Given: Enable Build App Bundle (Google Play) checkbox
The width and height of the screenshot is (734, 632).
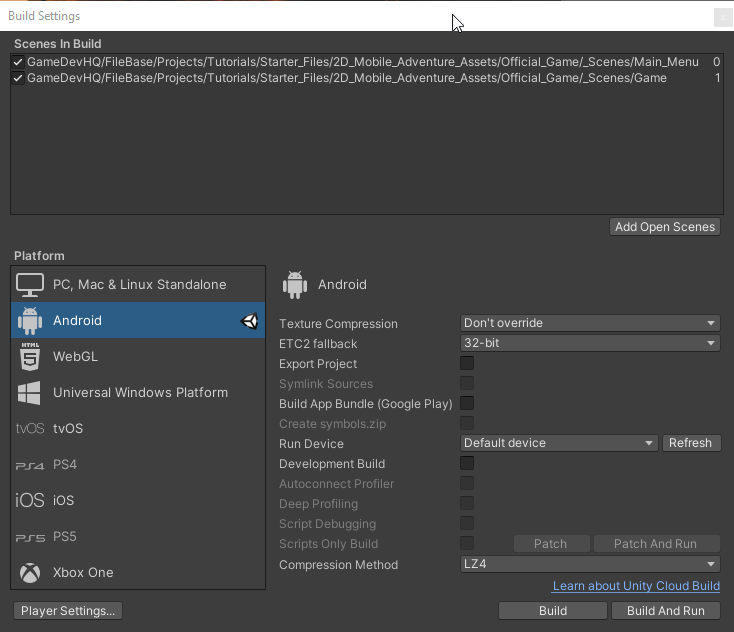Looking at the screenshot, I should pyautogui.click(x=467, y=403).
